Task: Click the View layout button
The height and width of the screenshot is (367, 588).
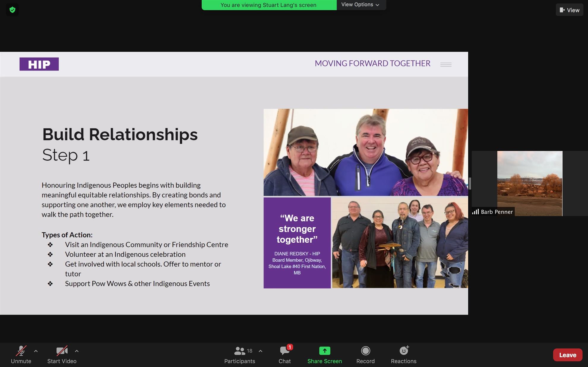Action: point(569,10)
